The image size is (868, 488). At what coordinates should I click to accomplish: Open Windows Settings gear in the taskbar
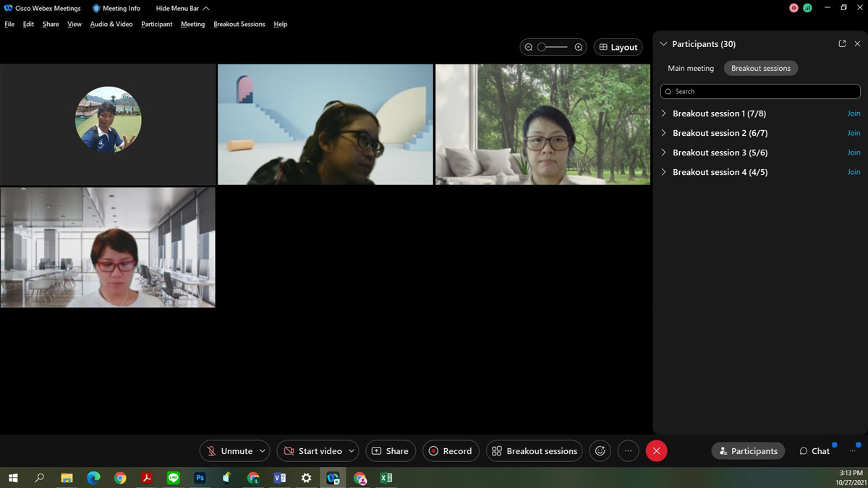(307, 478)
